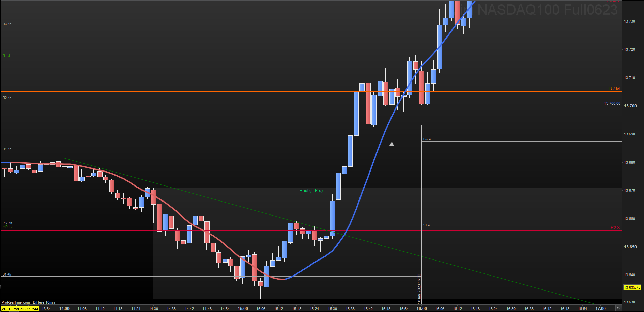The height and width of the screenshot is (312, 644).
Task: Click the bold 13 700 price axis value
Action: click(x=630, y=106)
